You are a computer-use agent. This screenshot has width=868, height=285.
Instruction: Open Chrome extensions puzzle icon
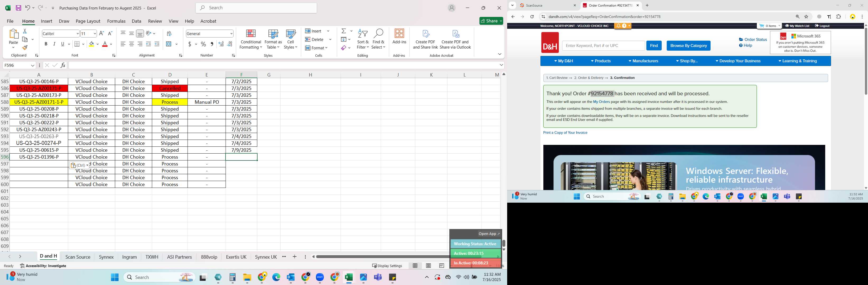[839, 16]
